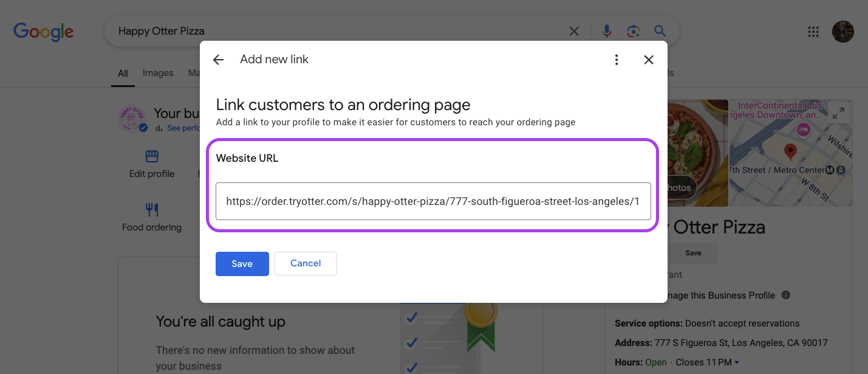This screenshot has width=868, height=374.
Task: Cancel adding the new link
Action: (x=306, y=263)
